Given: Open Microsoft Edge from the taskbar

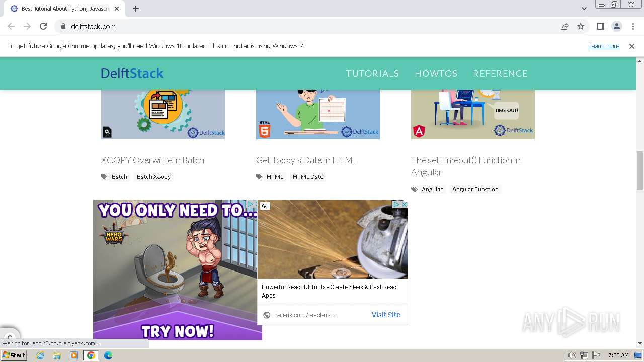Looking at the screenshot, I should click(108, 355).
